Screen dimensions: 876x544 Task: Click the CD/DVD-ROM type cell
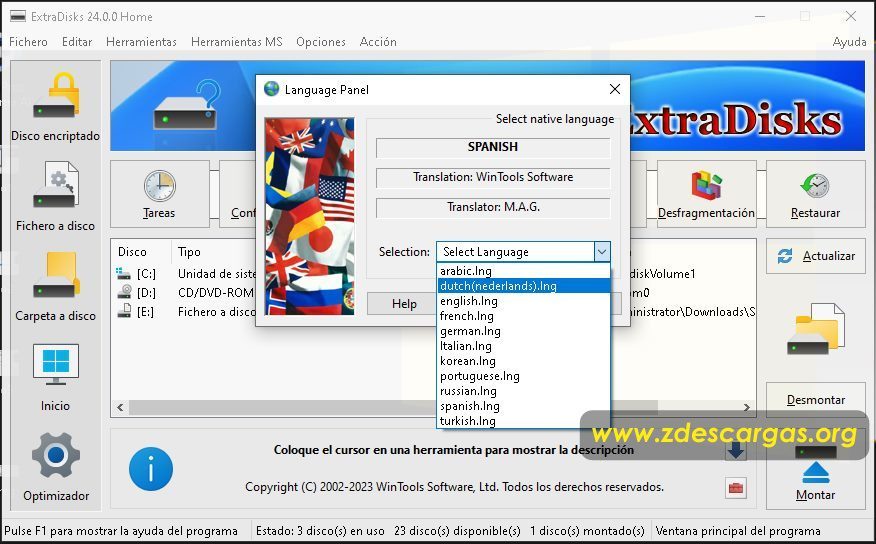coord(216,293)
